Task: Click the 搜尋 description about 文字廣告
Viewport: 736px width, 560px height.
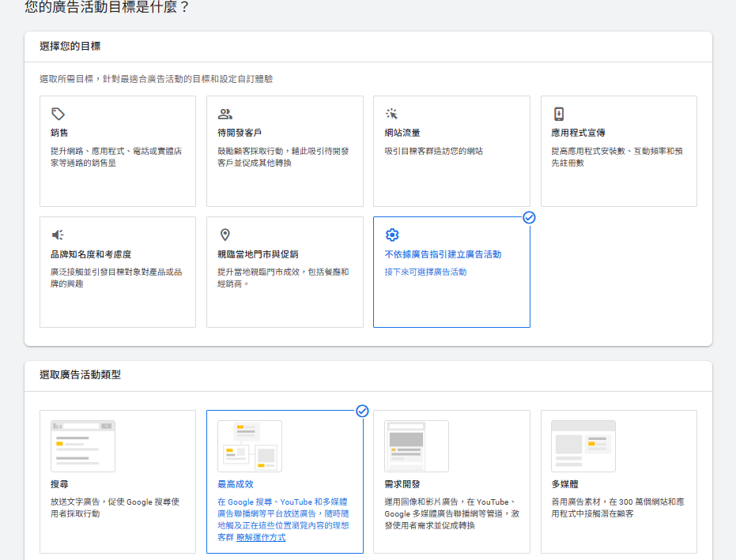Action: coord(115,507)
